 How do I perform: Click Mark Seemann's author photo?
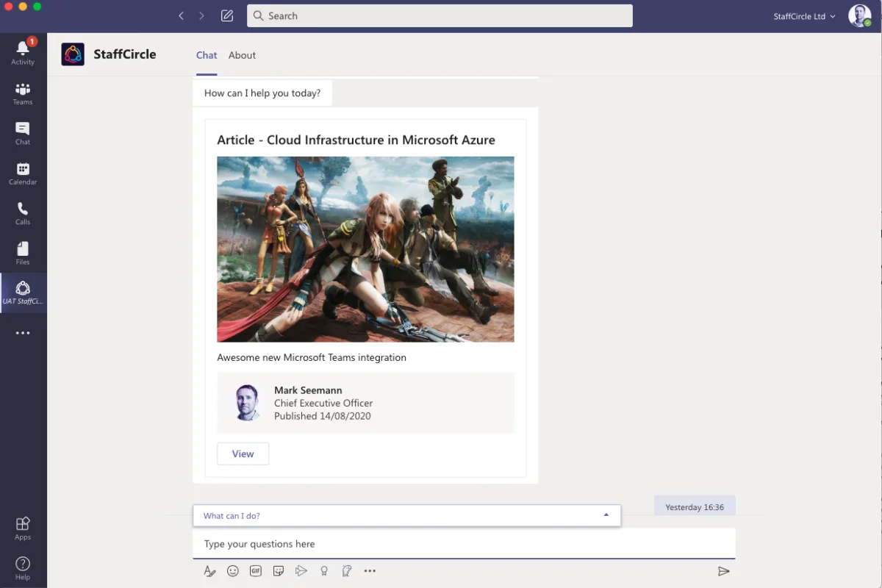click(248, 403)
